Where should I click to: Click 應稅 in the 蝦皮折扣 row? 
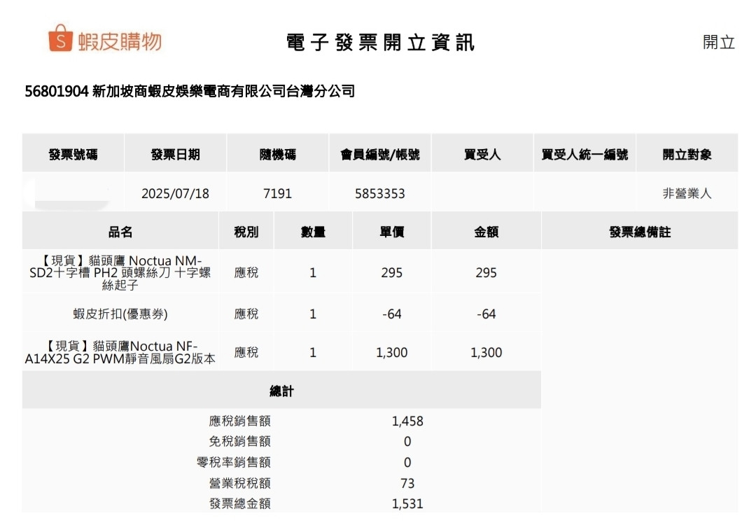tap(246, 314)
